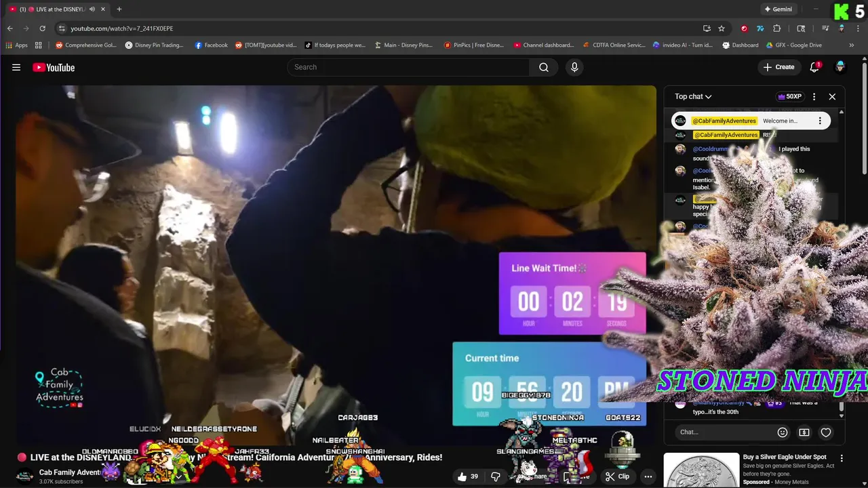
Task: Open pinned message three-dot menu
Action: 820,121
